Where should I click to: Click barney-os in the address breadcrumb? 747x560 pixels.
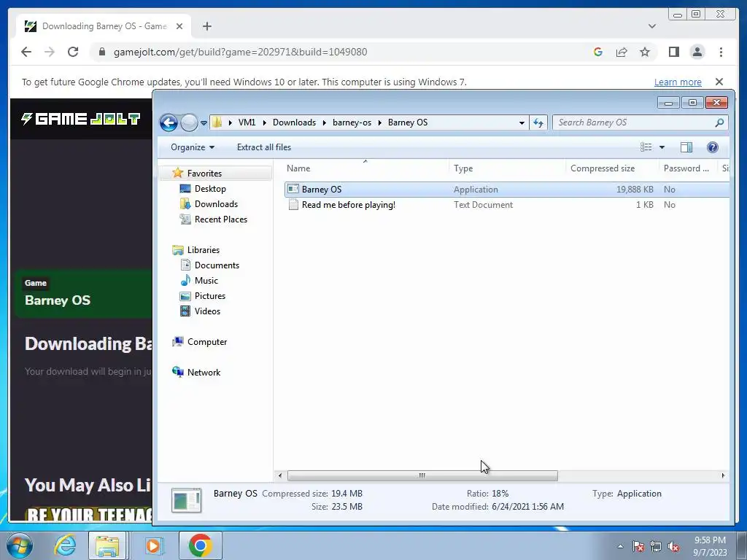(x=352, y=122)
